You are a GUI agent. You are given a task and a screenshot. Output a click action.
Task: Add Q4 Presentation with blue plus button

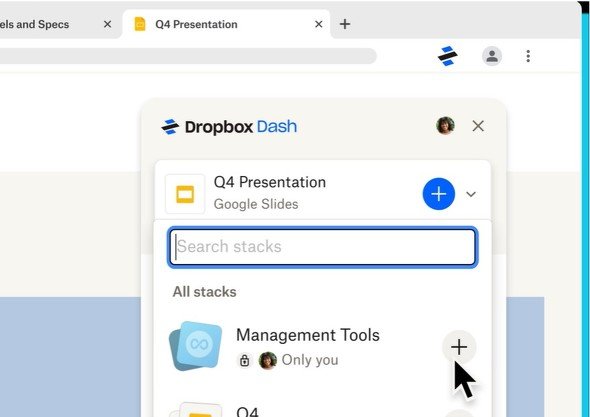tap(439, 194)
